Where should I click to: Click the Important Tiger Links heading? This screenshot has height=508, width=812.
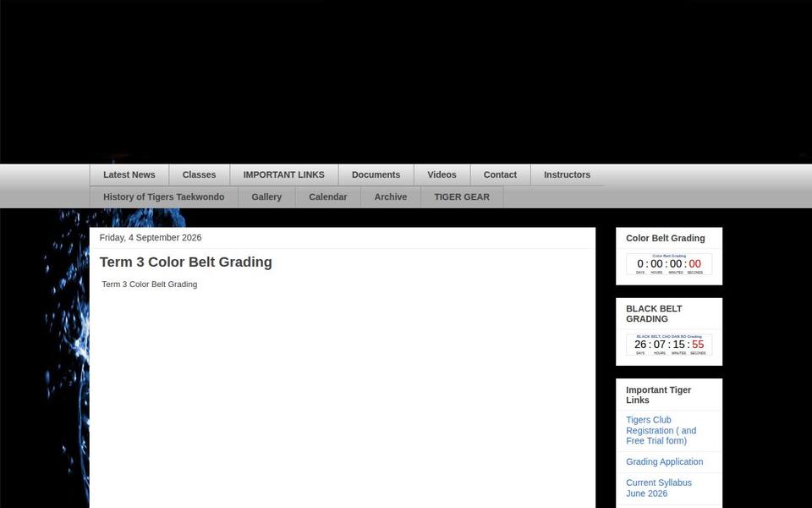tap(658, 395)
